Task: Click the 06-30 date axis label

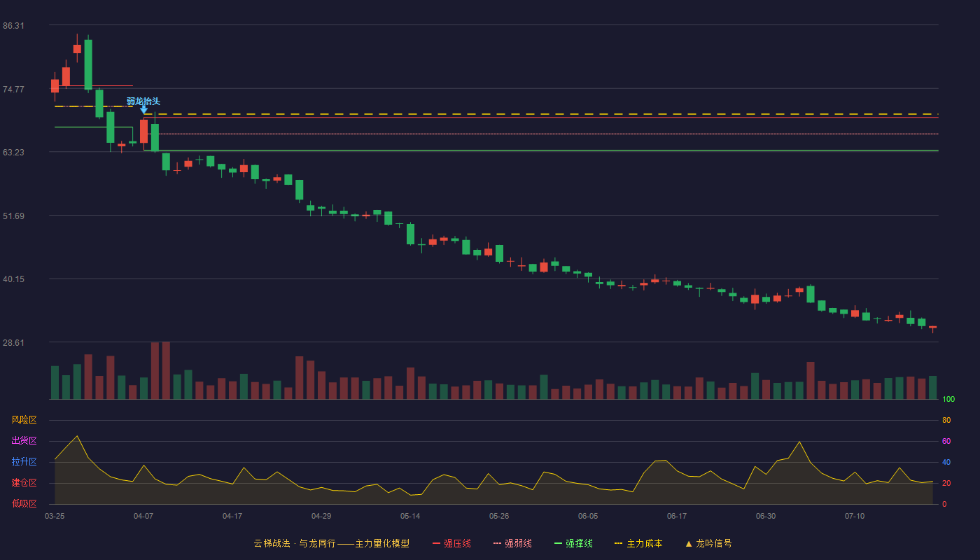Action: point(766,516)
